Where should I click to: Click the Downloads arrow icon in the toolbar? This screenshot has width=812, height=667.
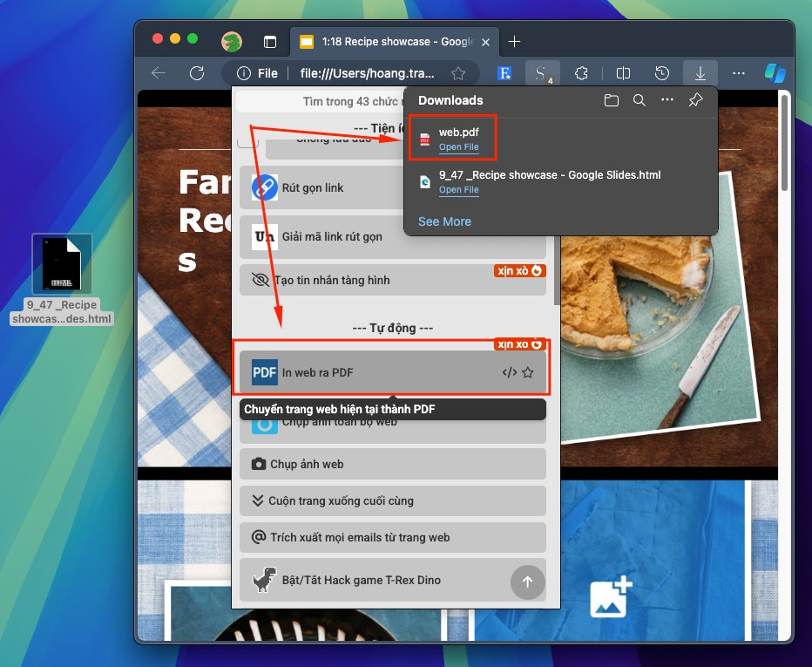[700, 73]
